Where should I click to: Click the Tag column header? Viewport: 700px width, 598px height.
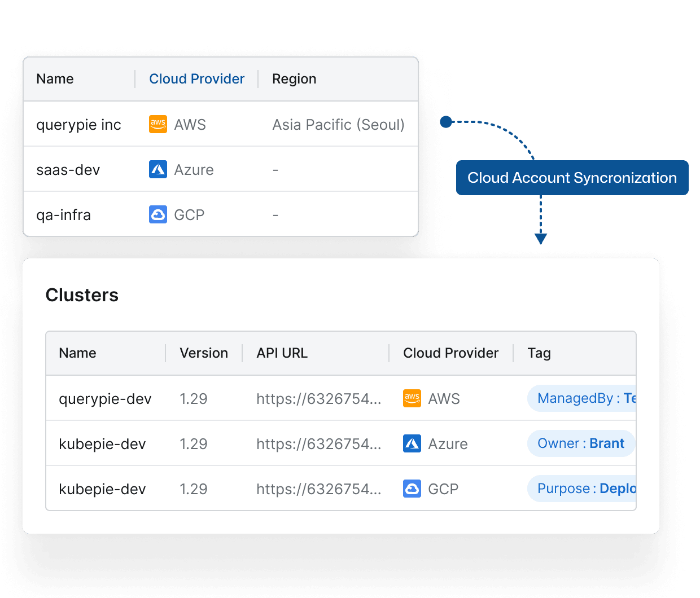point(539,353)
